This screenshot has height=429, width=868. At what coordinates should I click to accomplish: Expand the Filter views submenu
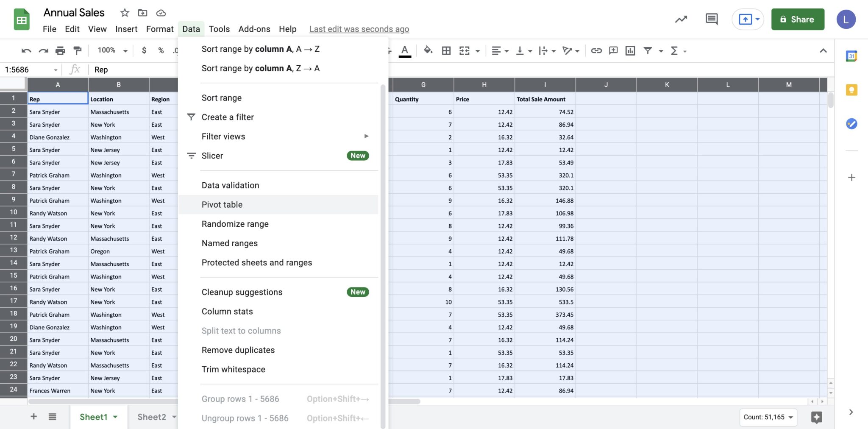coord(278,136)
